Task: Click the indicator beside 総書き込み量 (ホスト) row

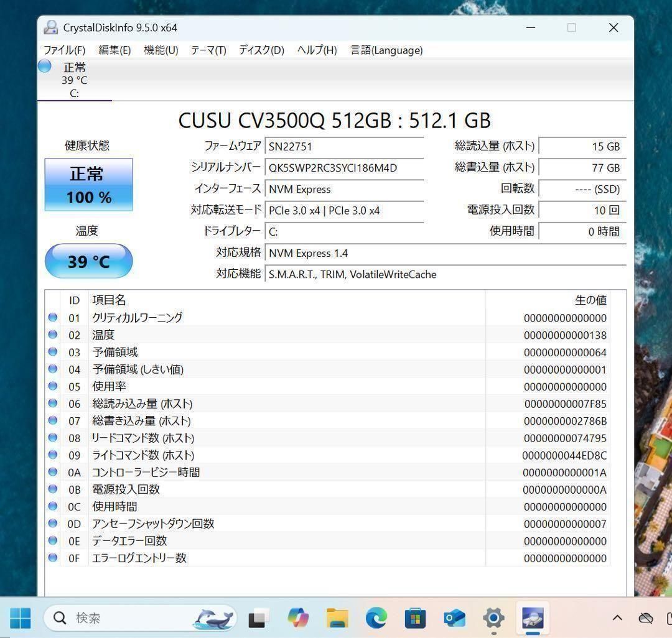Action: click(52, 420)
